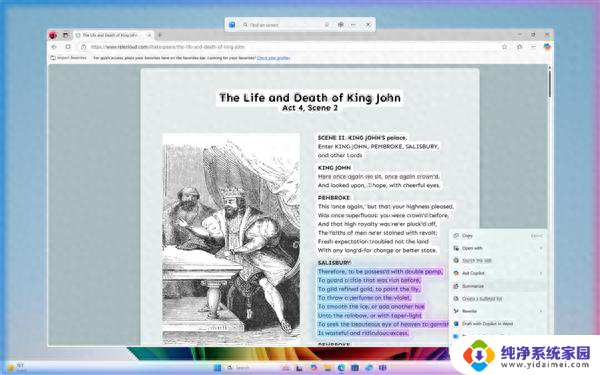
Task: Refresh the page with the reload icon
Action: [x=68, y=47]
